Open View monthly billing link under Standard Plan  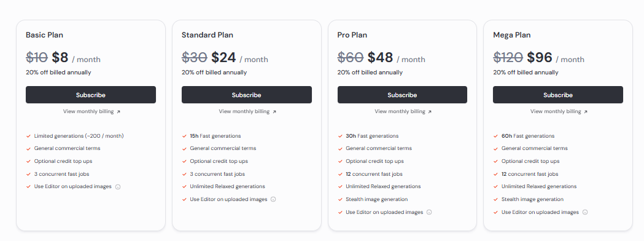(x=244, y=111)
